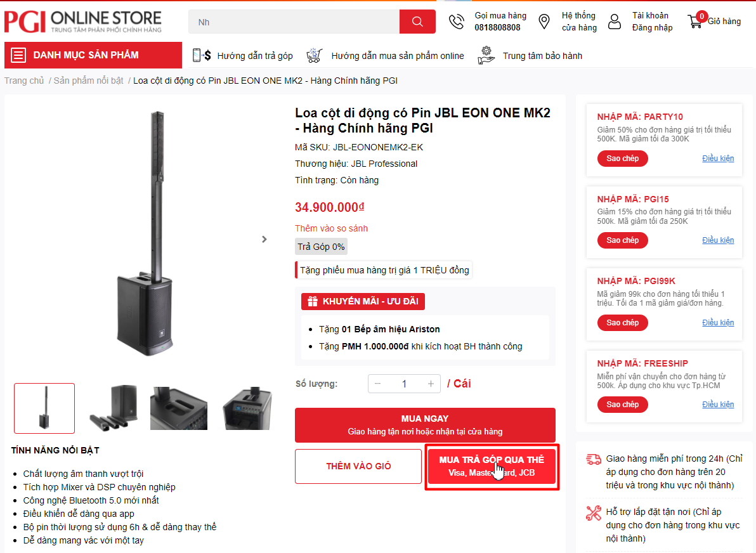Increase quantity with plus button

pyautogui.click(x=431, y=384)
